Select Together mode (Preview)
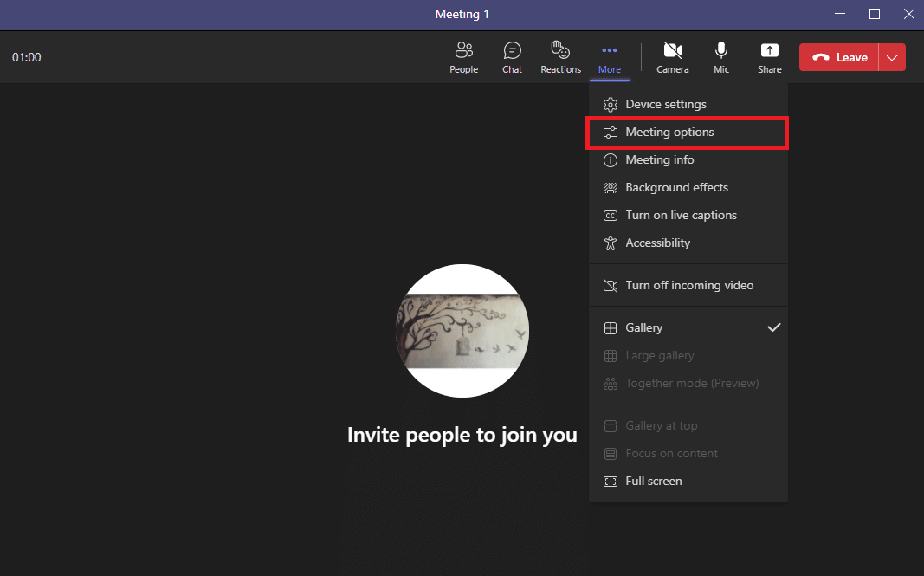The height and width of the screenshot is (576, 924). point(688,383)
